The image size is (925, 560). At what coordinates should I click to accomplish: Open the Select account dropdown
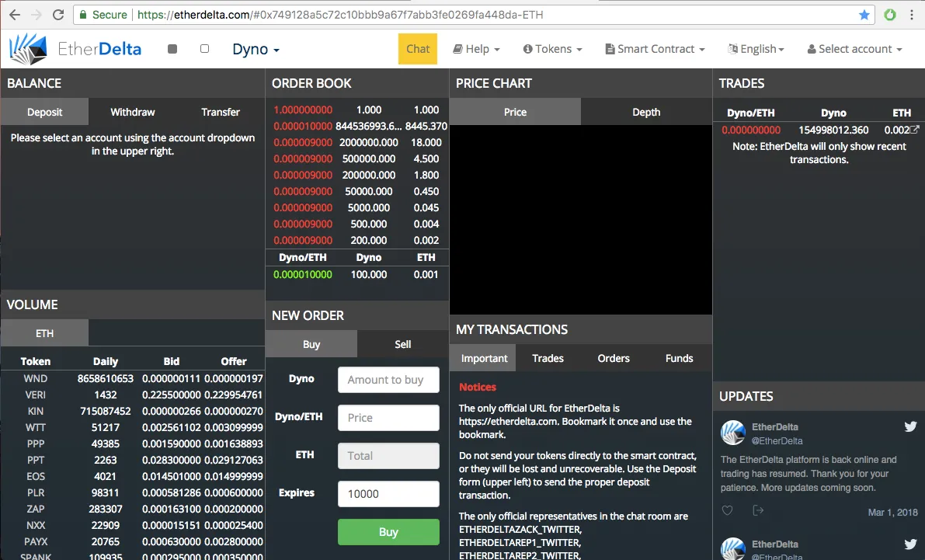tap(855, 49)
